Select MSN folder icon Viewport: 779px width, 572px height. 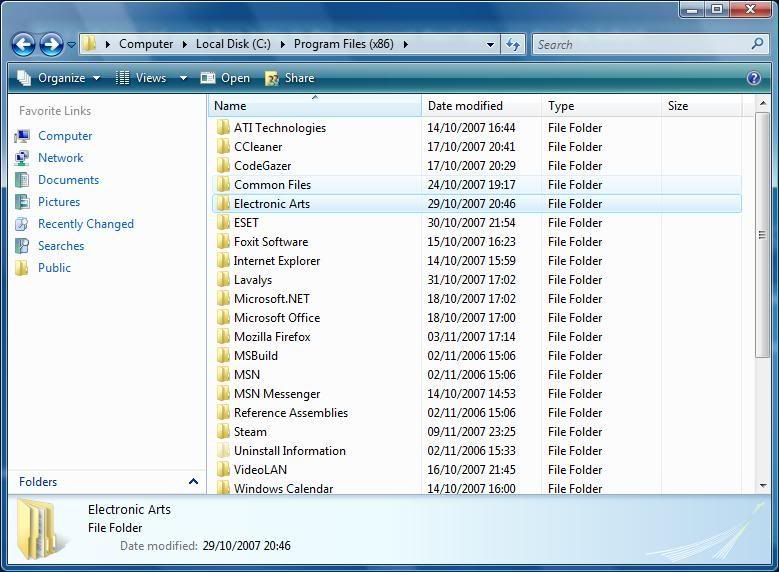click(223, 374)
